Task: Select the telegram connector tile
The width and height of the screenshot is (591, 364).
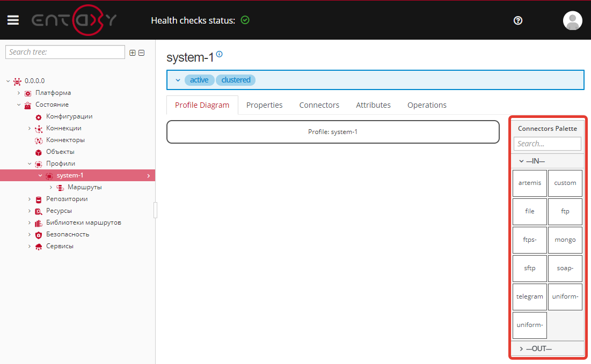Action: pyautogui.click(x=530, y=296)
